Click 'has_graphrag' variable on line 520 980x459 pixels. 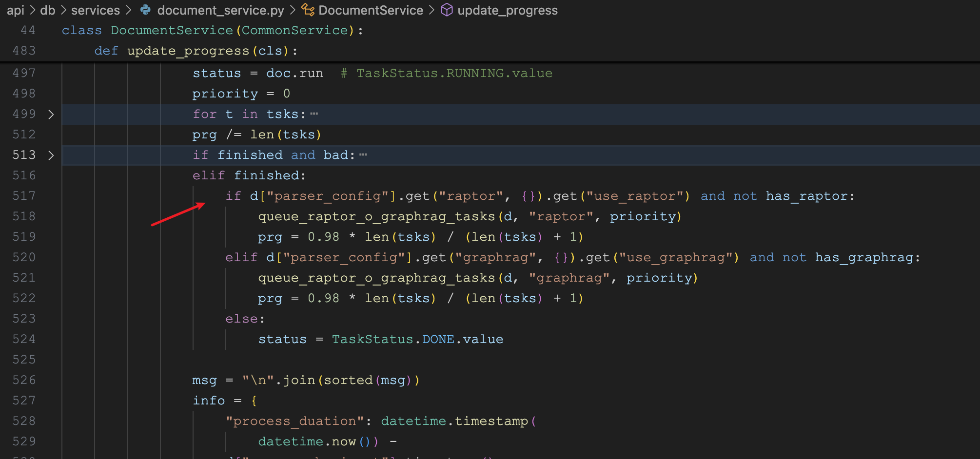(864, 257)
